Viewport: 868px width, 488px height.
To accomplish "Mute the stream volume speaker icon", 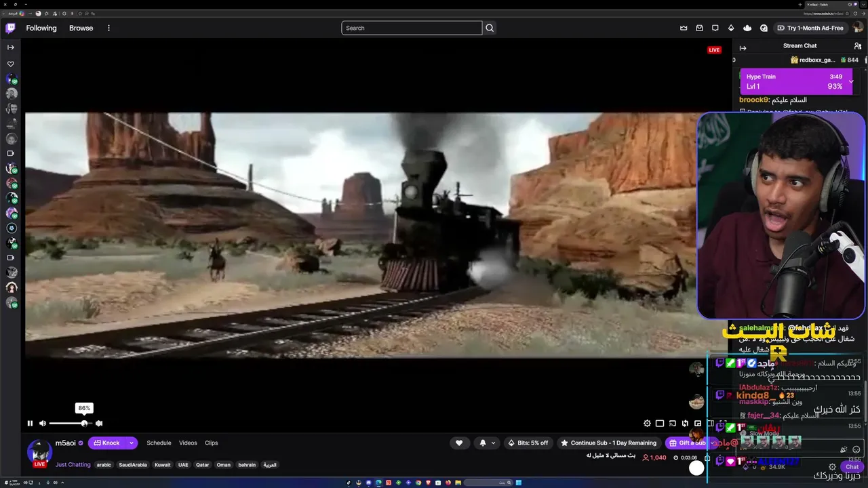I will [x=43, y=423].
